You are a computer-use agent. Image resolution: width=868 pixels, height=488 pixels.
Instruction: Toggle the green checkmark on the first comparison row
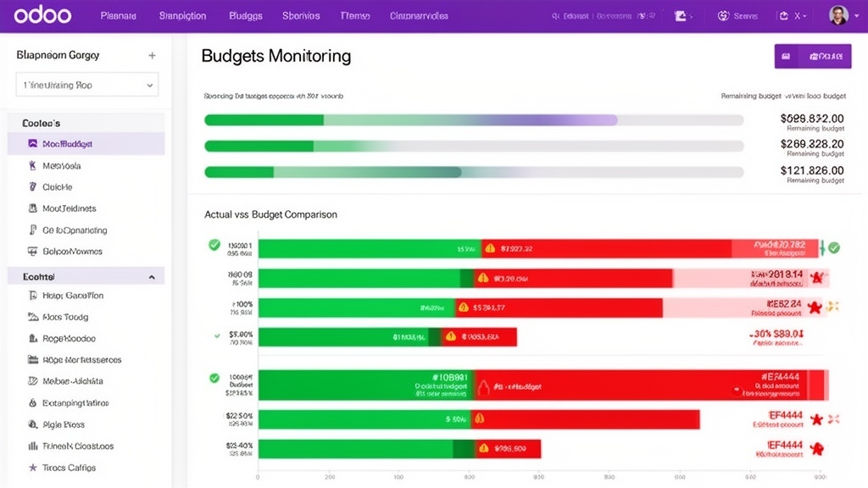(x=214, y=246)
